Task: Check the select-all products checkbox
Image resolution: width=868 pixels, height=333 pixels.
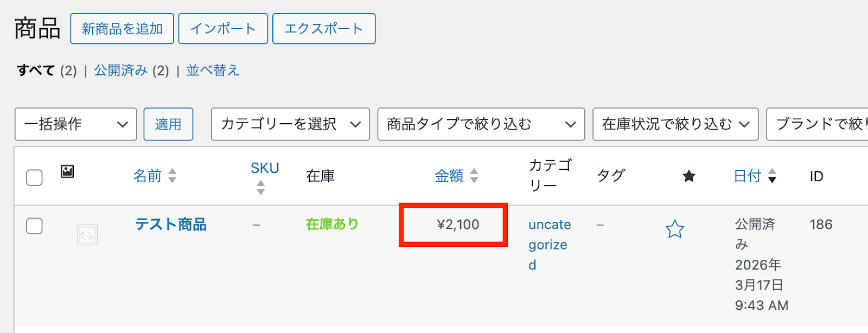Action: tap(34, 177)
